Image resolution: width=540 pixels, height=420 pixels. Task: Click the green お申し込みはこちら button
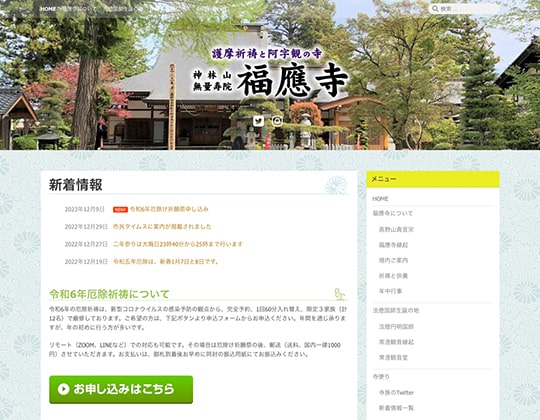pos(121,389)
